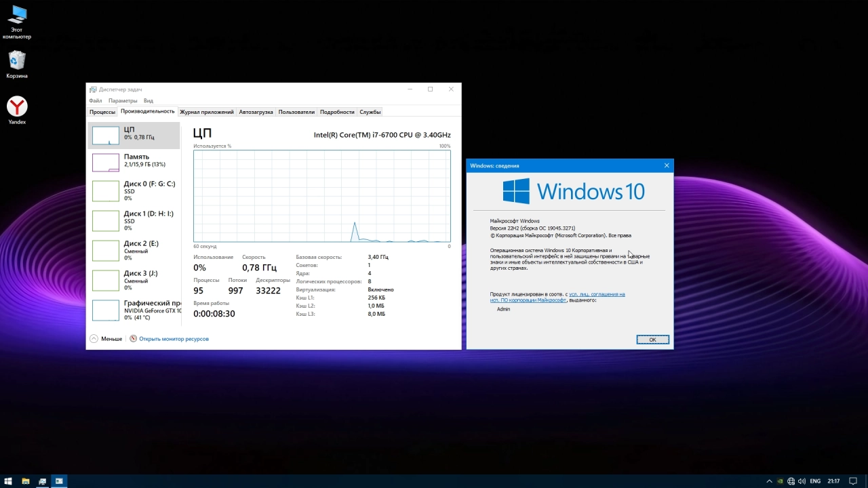Image resolution: width=868 pixels, height=488 pixels.
Task: Switch to the Службы tab
Action: click(370, 112)
